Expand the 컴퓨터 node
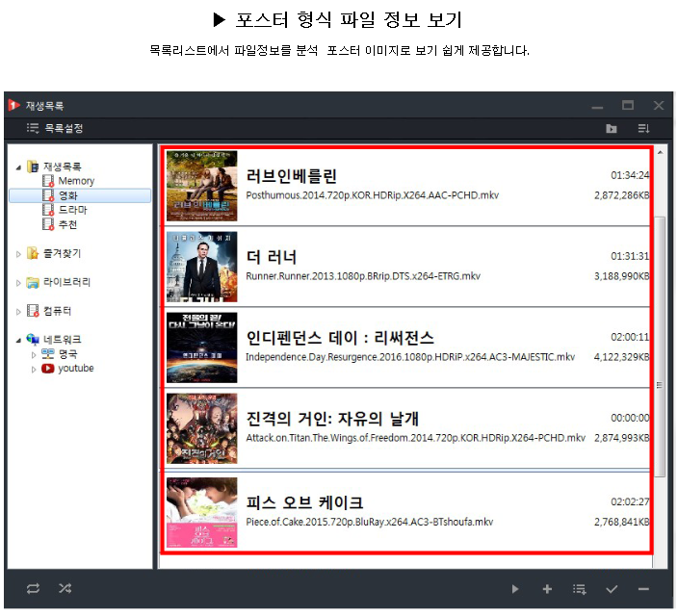This screenshot has height=616, width=678. 18,312
